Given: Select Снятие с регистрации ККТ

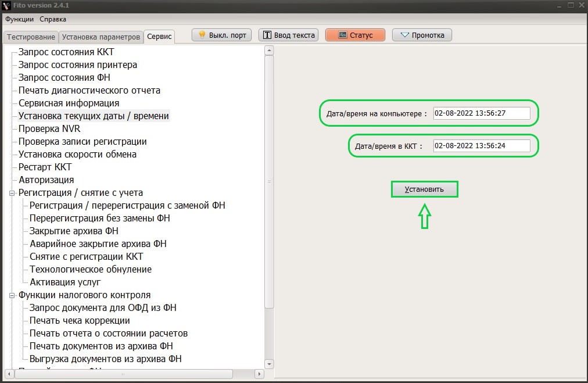Looking at the screenshot, I should 86,256.
